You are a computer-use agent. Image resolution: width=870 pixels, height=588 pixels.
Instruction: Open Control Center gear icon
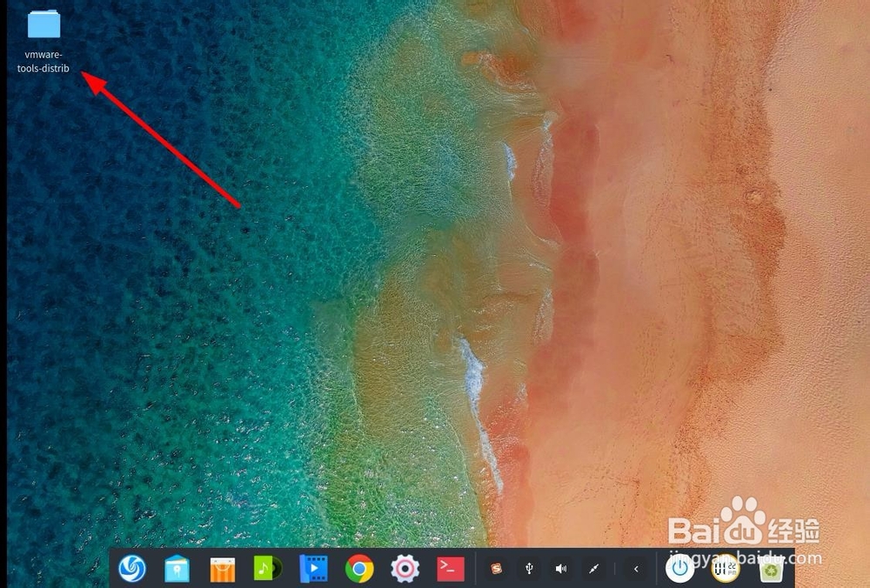point(405,569)
